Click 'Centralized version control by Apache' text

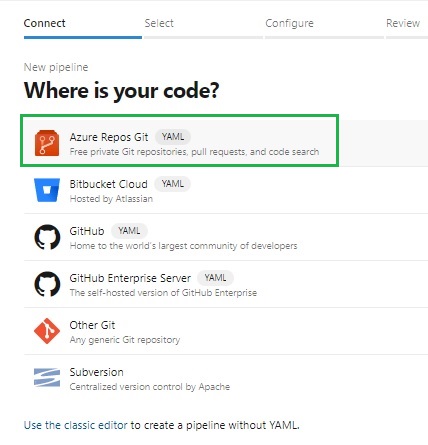click(150, 387)
